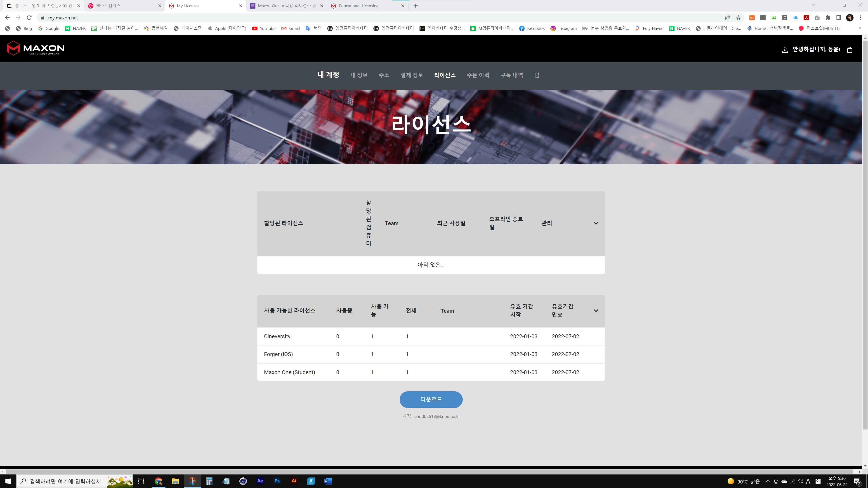This screenshot has height=488, width=868.
Task: Open the Instagram bookmark
Action: tap(563, 28)
